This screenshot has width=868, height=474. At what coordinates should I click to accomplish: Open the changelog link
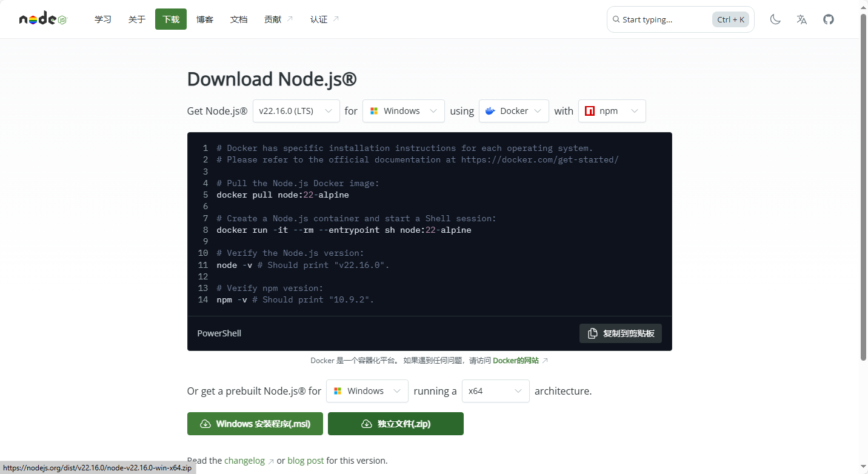pos(245,461)
